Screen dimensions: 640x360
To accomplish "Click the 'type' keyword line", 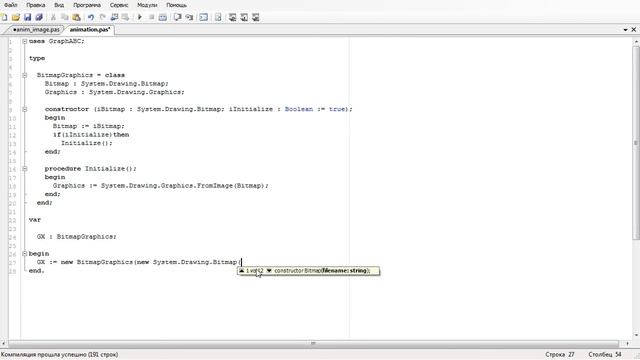I will coord(37,58).
